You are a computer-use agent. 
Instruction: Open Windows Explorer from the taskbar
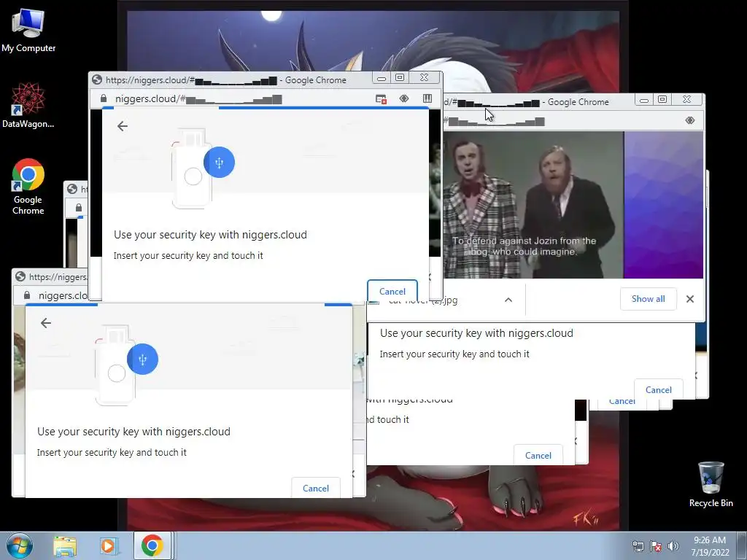pyautogui.click(x=65, y=546)
